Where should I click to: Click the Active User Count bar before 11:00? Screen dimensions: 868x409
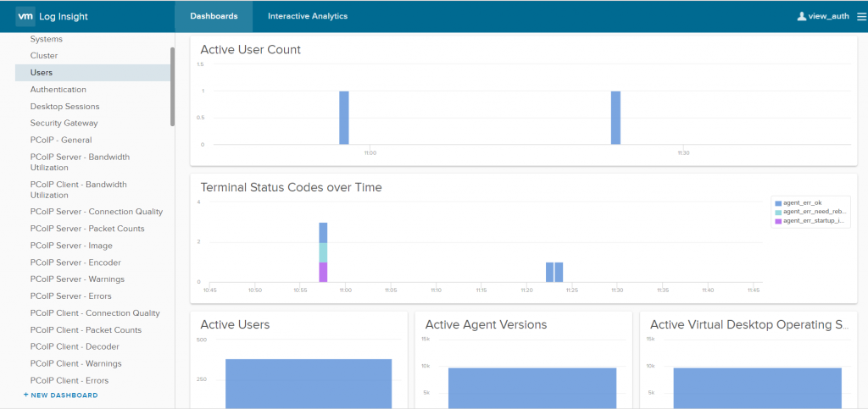(x=344, y=118)
